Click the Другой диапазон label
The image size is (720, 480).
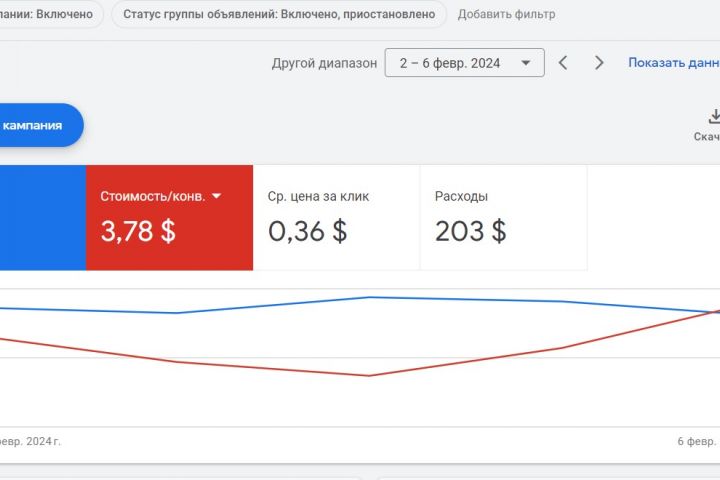(324, 63)
